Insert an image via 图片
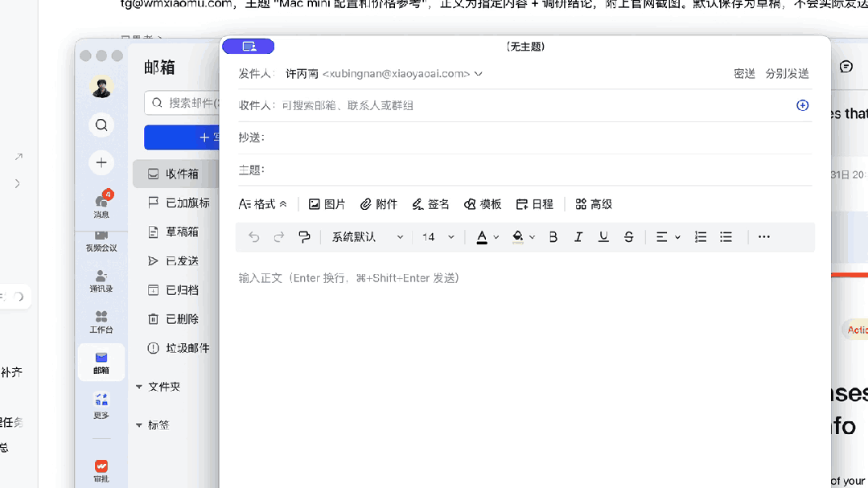The height and width of the screenshot is (488, 868). [x=327, y=204]
